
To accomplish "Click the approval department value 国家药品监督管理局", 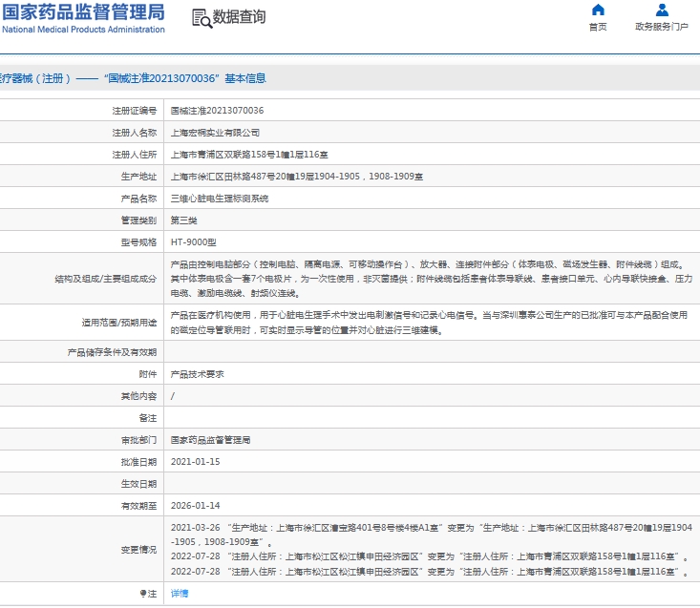I will click(x=210, y=440).
